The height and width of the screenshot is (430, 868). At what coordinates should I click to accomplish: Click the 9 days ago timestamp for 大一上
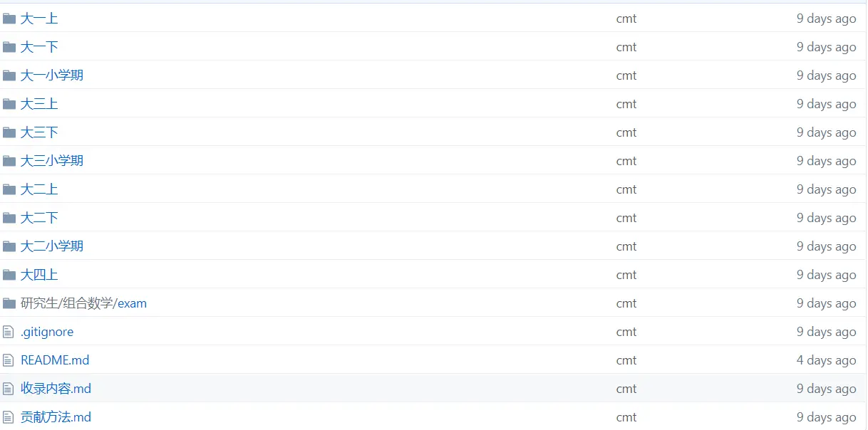coord(826,19)
